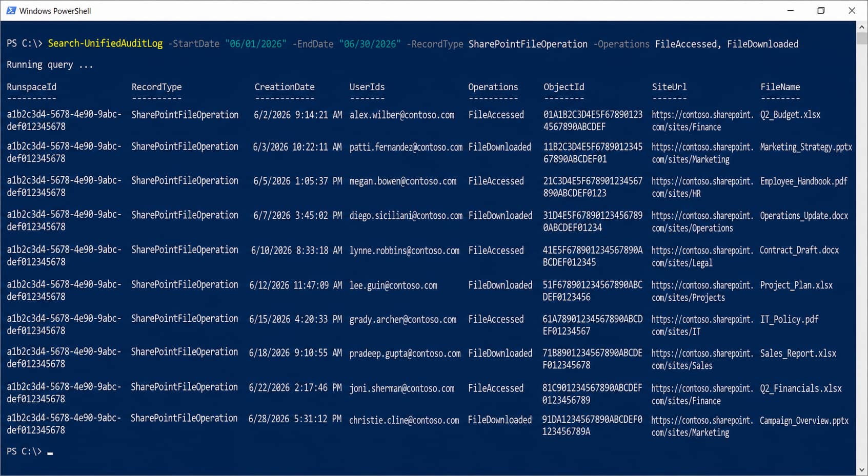Click the 6/28/2026 5:31:12 PM timestamp
Image resolution: width=868 pixels, height=476 pixels.
(x=295, y=419)
